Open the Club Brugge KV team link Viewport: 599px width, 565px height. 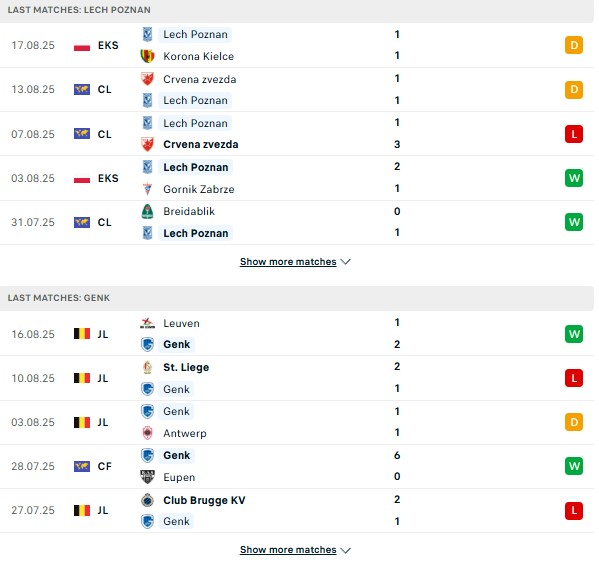[204, 500]
